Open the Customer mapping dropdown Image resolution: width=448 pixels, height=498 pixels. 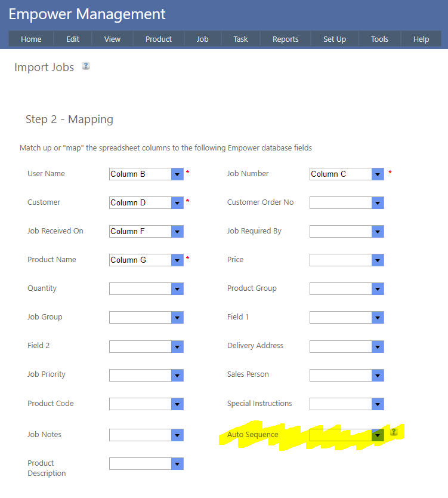(x=177, y=203)
